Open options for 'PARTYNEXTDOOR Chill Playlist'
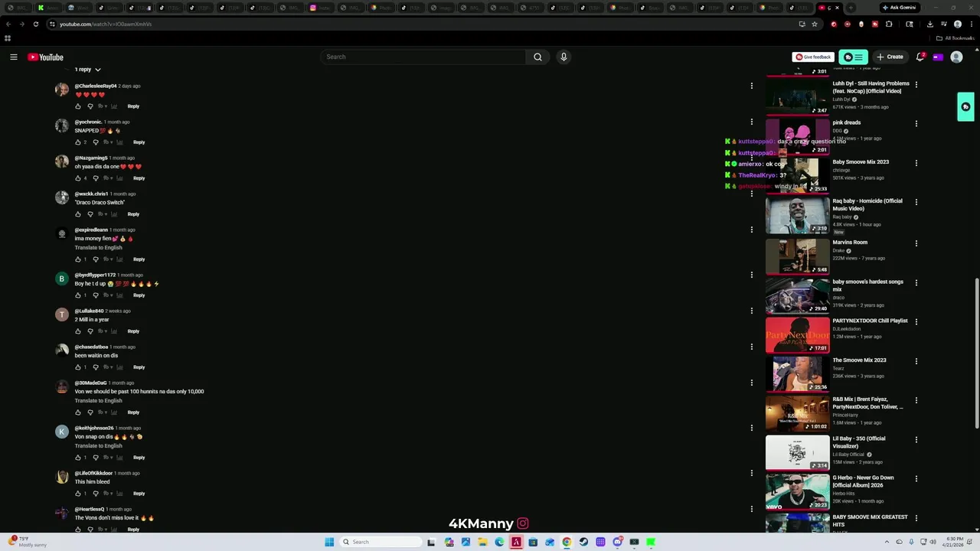 click(x=916, y=321)
